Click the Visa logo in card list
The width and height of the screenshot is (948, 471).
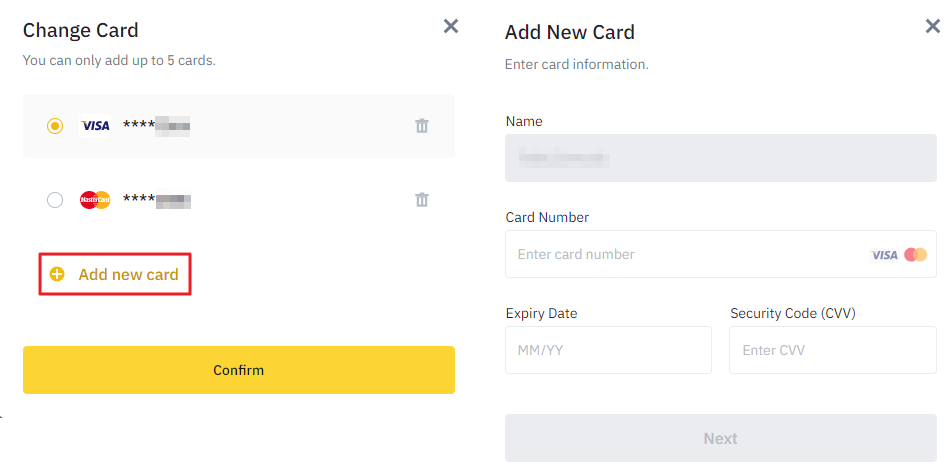(x=96, y=126)
